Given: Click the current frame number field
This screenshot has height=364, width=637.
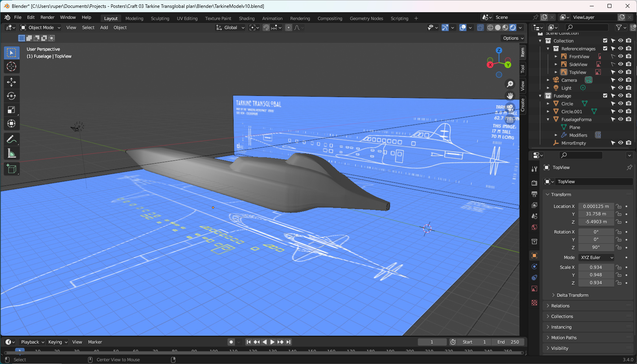Looking at the screenshot, I should (x=432, y=342).
